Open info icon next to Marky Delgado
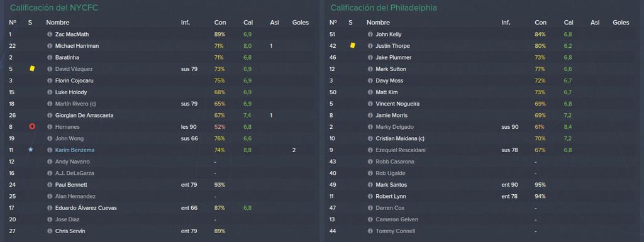The height and width of the screenshot is (242, 644). (x=370, y=127)
